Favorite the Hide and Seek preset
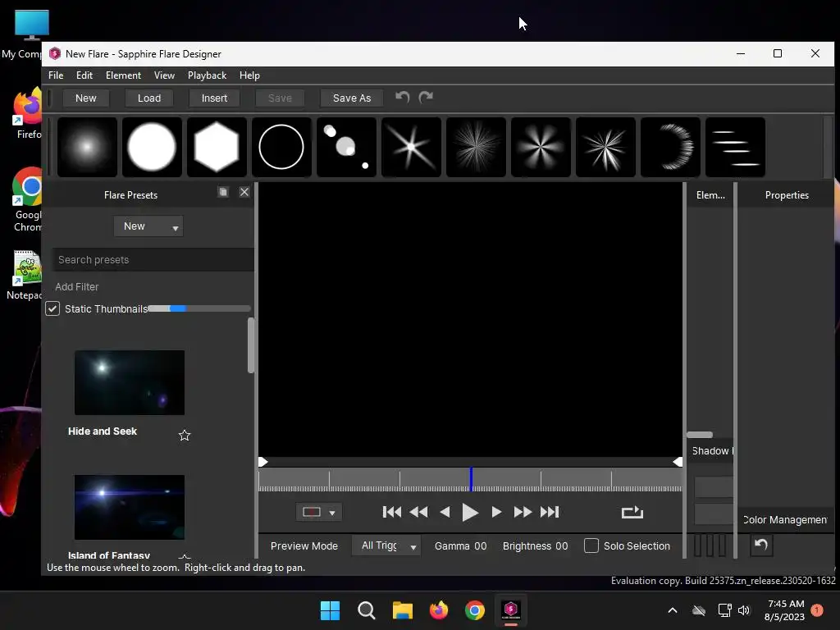Viewport: 840px width, 630px height. pos(185,435)
